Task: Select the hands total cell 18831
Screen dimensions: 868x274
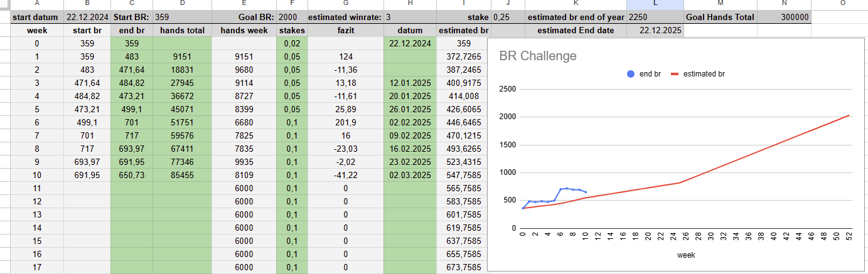Action: 182,70
